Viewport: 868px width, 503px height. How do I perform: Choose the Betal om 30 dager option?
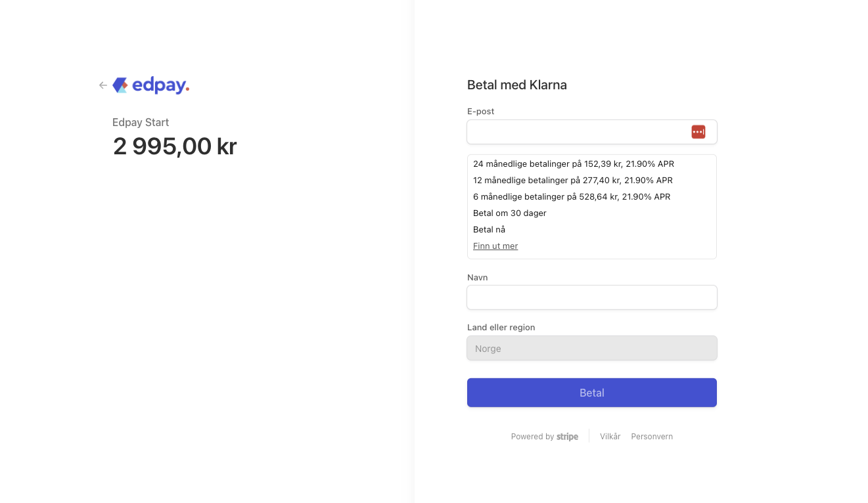[510, 213]
